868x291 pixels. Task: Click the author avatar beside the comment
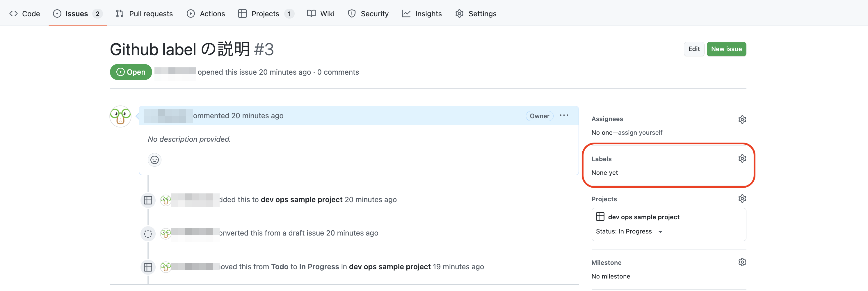[x=120, y=116]
